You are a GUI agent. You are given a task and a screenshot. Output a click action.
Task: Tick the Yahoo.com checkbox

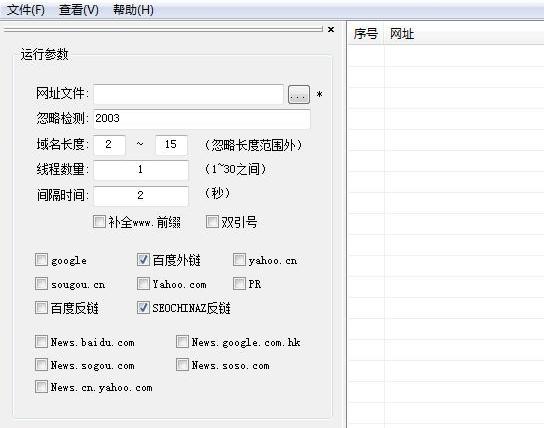(x=143, y=283)
